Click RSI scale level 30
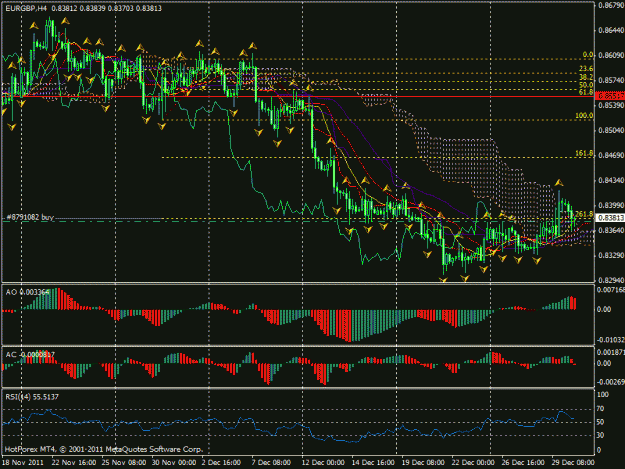The image size is (625, 469). tap(601, 435)
